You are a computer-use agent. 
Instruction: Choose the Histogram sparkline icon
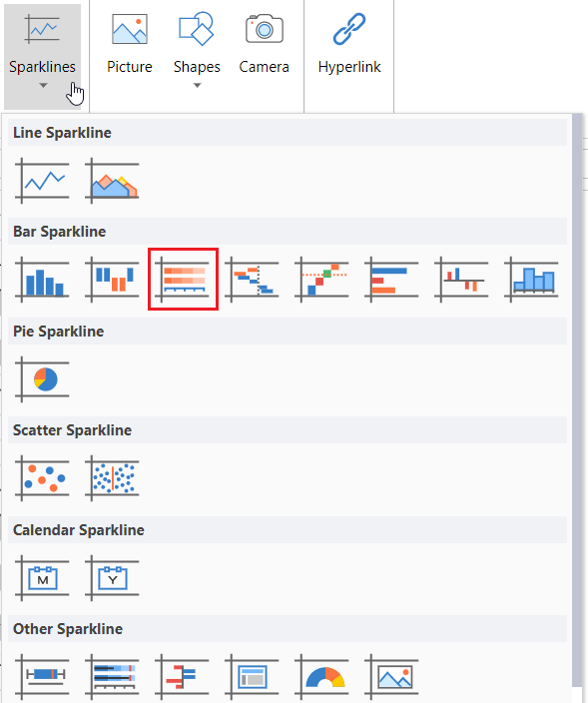coord(531,280)
